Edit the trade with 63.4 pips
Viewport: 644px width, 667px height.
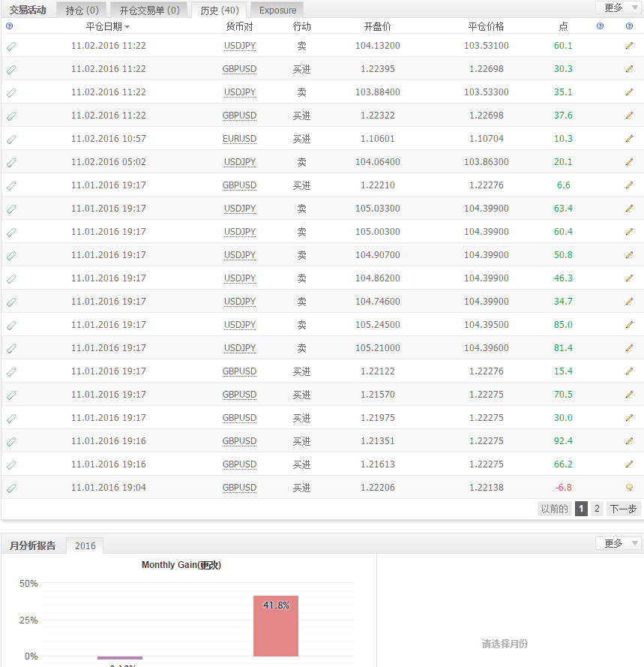629,209
